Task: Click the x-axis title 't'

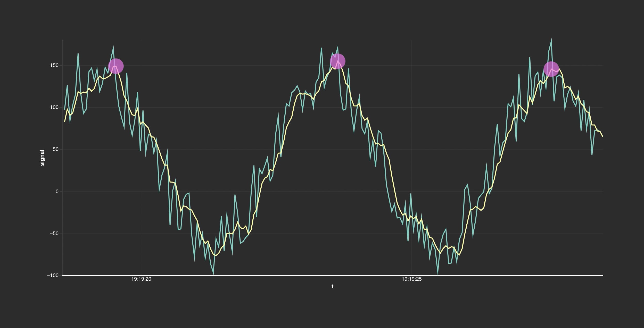Action: (332, 287)
